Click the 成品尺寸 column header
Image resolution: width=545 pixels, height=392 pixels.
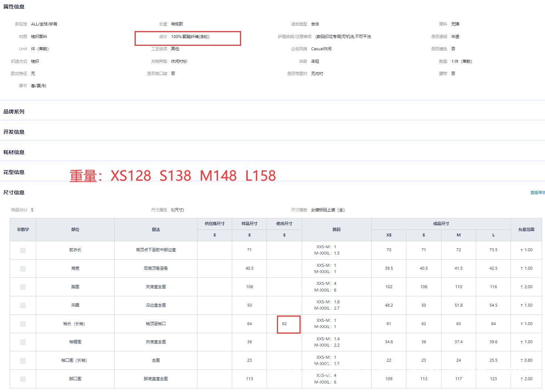(x=441, y=224)
